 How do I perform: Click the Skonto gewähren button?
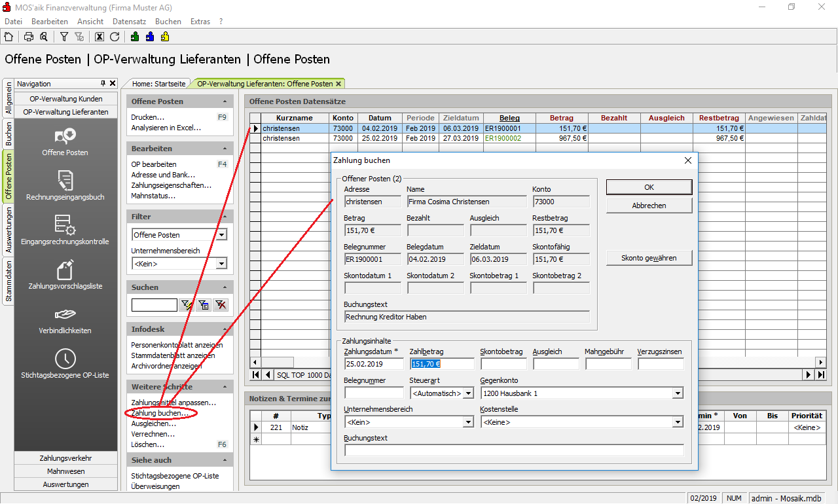pyautogui.click(x=648, y=258)
